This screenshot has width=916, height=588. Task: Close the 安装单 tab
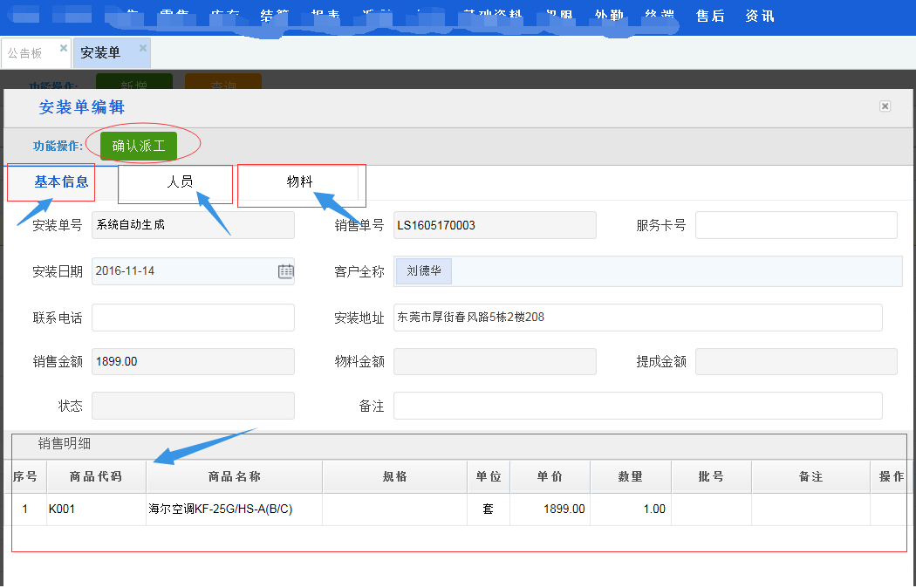(142, 48)
